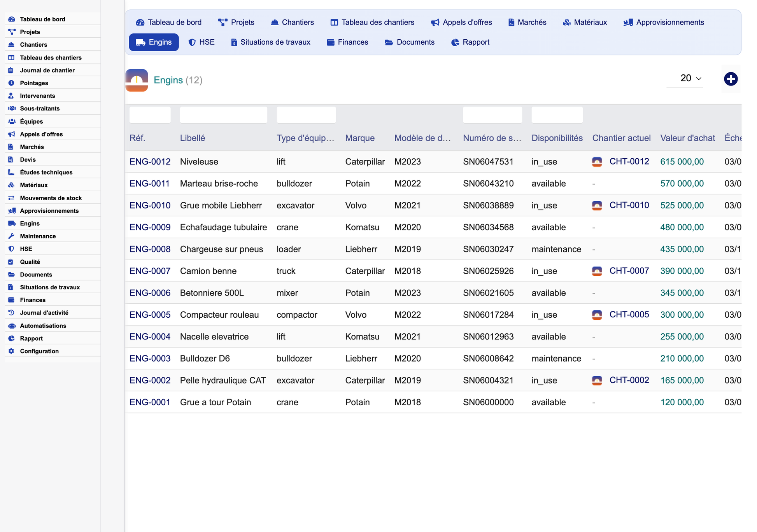This screenshot has width=757, height=532.
Task: Click the Libellé filter input field
Action: pos(224,115)
